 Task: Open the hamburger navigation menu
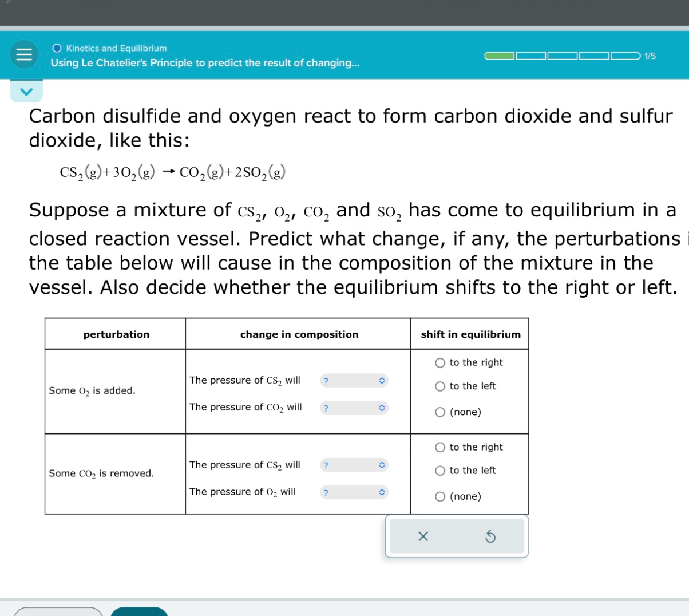23,56
